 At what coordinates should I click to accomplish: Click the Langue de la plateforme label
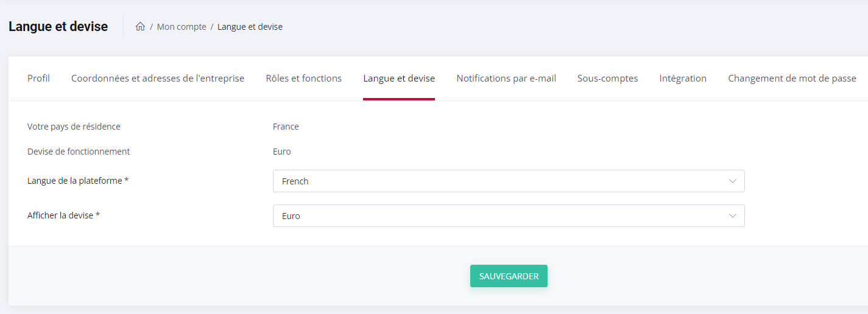tap(78, 181)
